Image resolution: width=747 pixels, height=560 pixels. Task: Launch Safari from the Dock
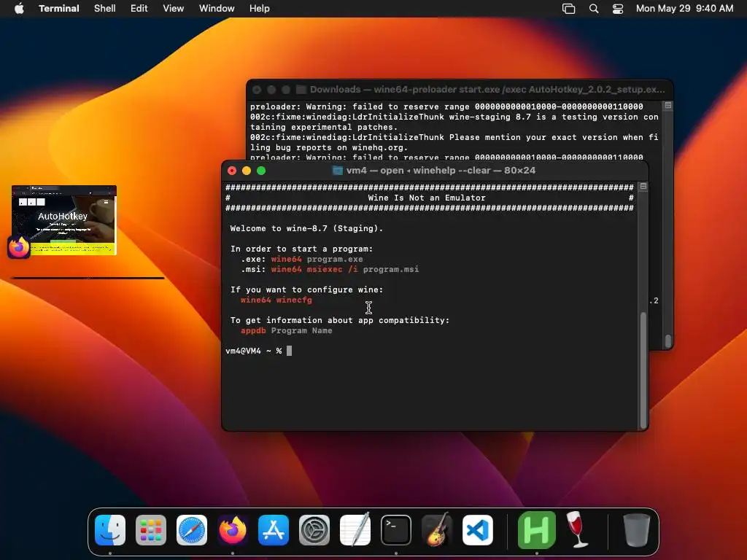click(192, 530)
